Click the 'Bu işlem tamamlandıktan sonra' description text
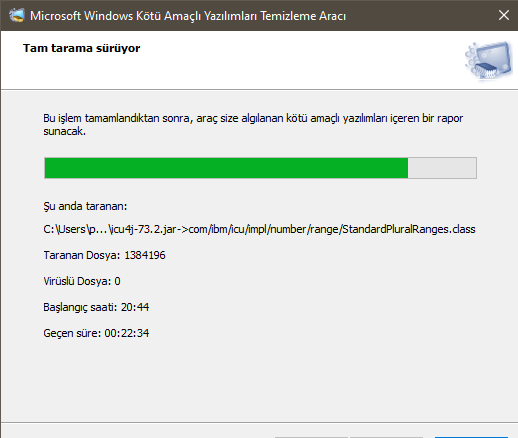The image size is (518, 438). click(253, 124)
